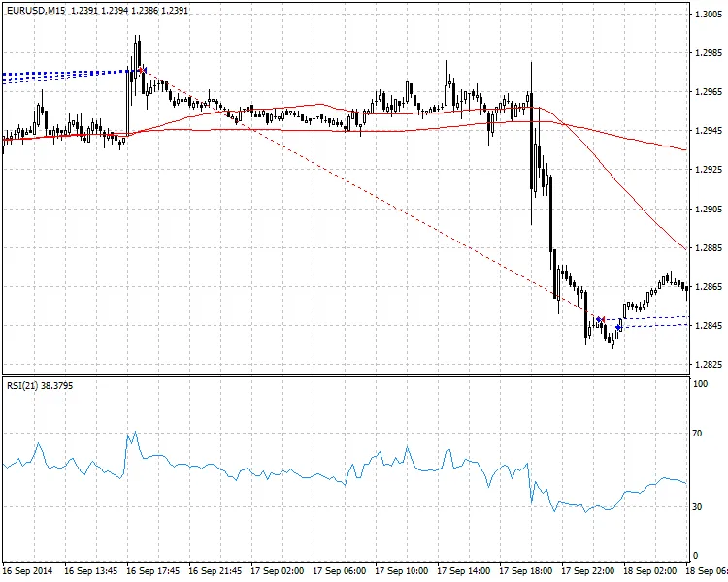Click the 16 Sep 2014 date label
Image resolution: width=728 pixels, height=582 pixels.
(26, 571)
